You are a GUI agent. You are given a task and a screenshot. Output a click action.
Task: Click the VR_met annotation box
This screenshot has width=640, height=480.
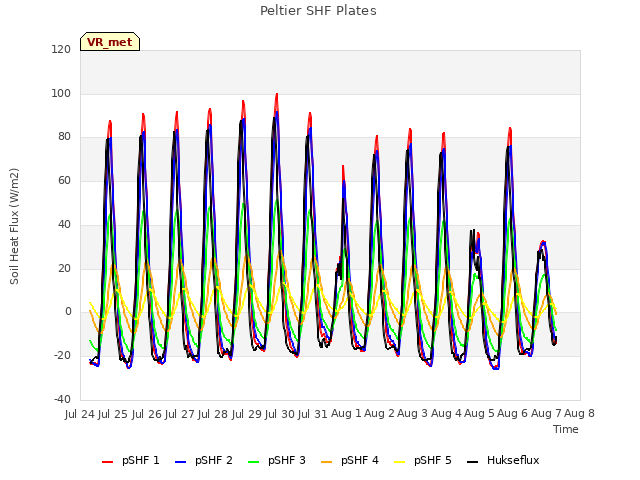click(x=110, y=42)
